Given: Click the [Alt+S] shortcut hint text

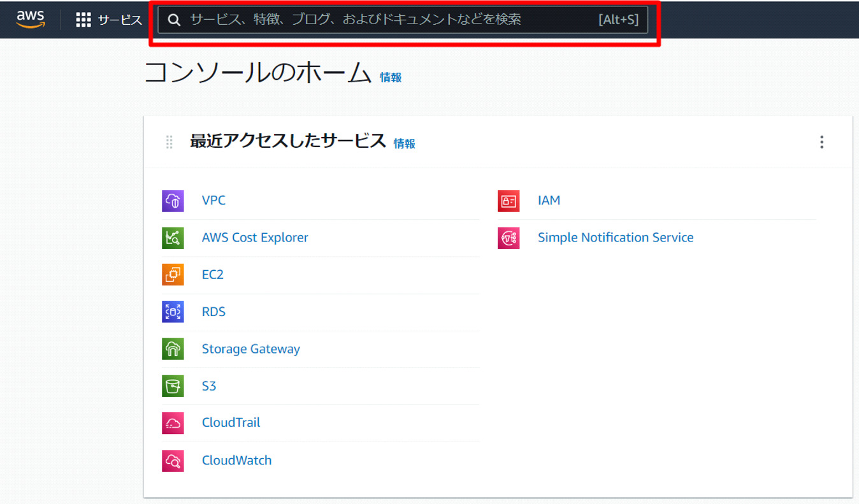Looking at the screenshot, I should (618, 20).
